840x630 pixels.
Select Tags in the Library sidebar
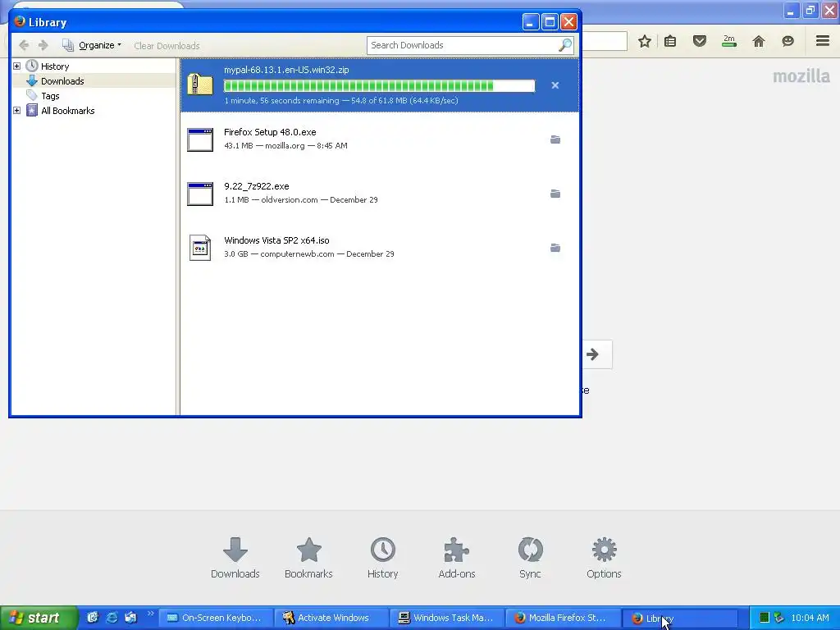50,97
